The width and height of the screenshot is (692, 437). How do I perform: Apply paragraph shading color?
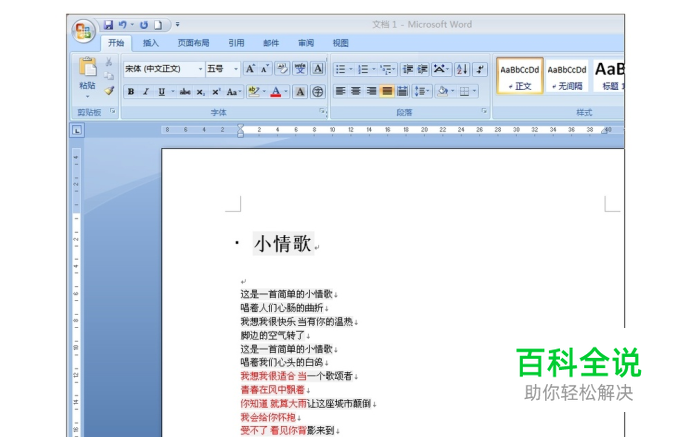(442, 91)
